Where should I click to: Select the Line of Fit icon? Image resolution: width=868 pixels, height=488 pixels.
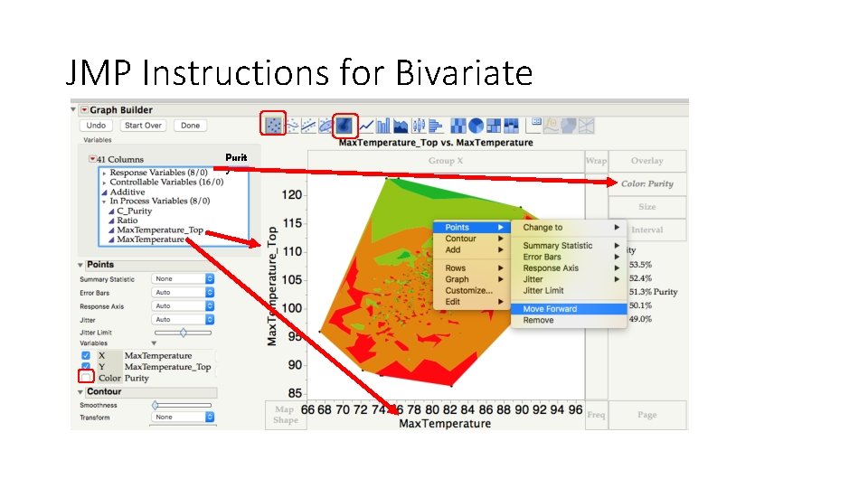(309, 127)
